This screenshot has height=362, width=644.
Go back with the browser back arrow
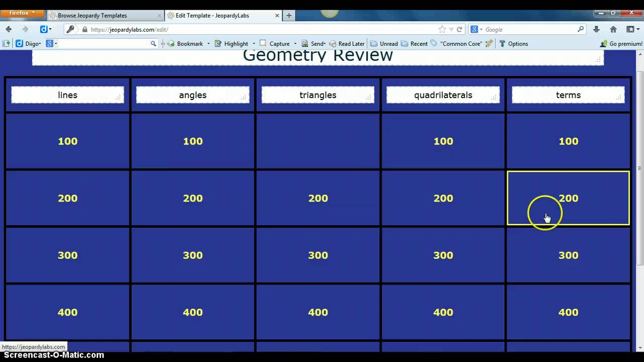click(x=9, y=29)
